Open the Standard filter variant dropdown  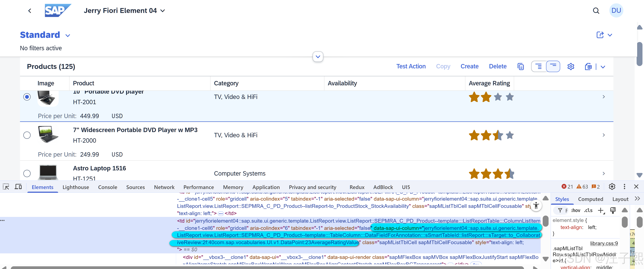68,35
